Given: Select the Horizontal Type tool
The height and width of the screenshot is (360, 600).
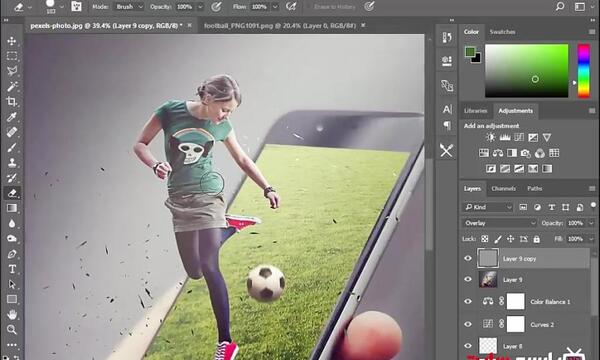Looking at the screenshot, I should click(12, 269).
